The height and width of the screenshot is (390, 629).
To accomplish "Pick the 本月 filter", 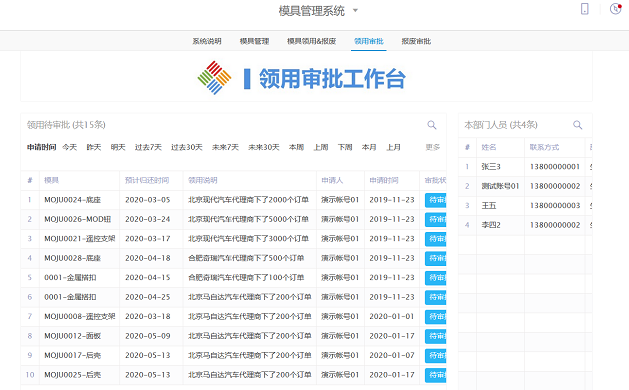I will [369, 147].
